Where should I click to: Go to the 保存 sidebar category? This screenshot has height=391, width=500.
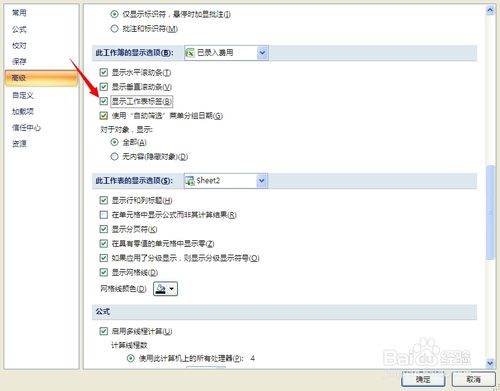click(x=19, y=61)
